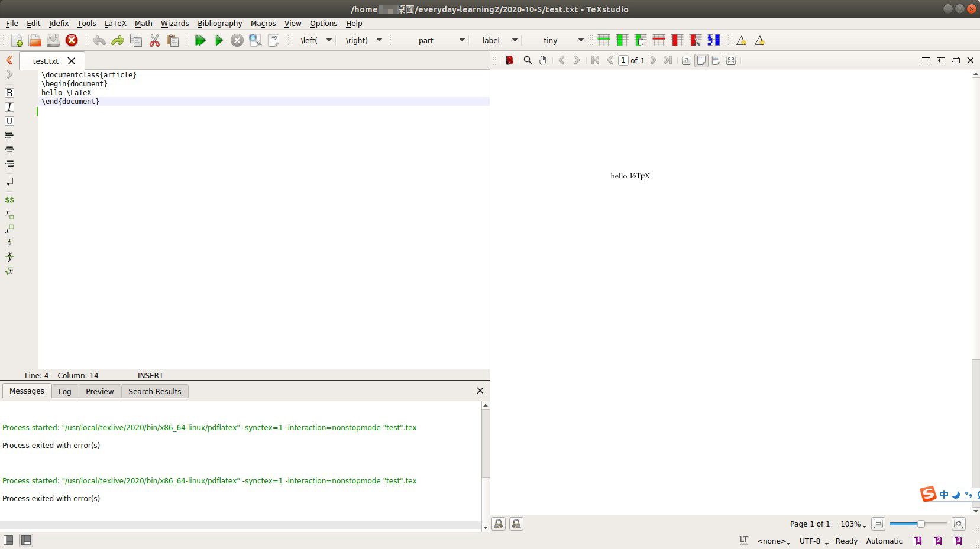Build and view with double green arrow

(x=200, y=40)
